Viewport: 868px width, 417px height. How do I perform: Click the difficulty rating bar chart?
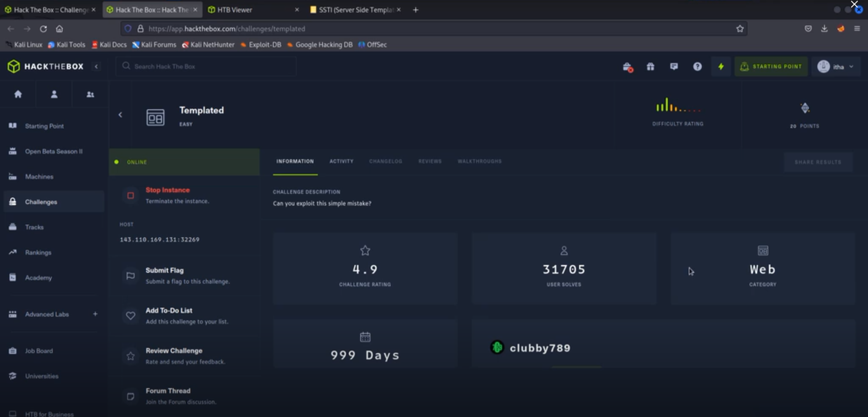pyautogui.click(x=678, y=105)
